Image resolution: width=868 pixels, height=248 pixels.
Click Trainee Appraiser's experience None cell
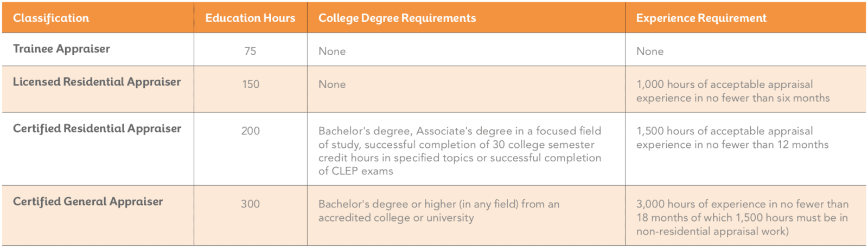tap(650, 51)
